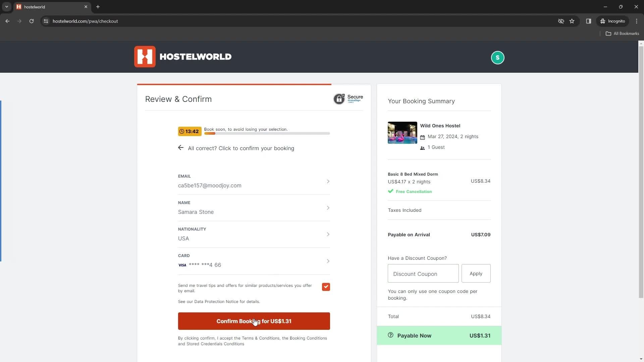Open the Chrome three-dot menu
Viewport: 644px width, 362px height.
(x=636, y=21)
